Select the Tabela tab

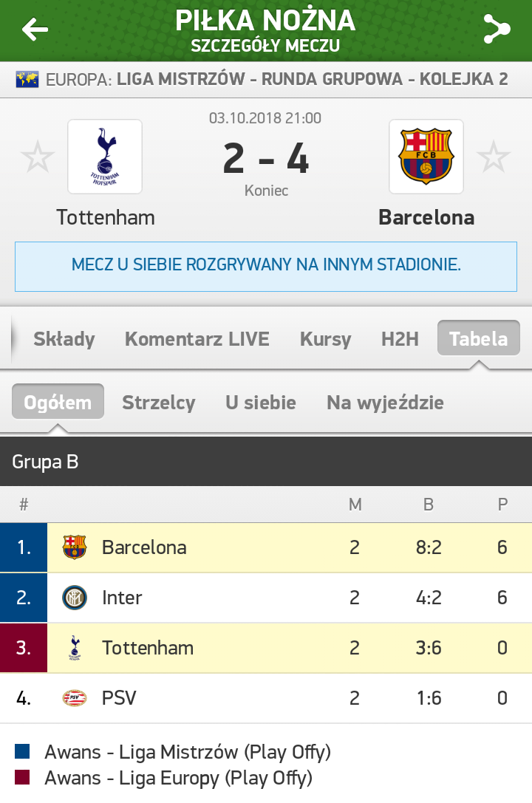479,338
